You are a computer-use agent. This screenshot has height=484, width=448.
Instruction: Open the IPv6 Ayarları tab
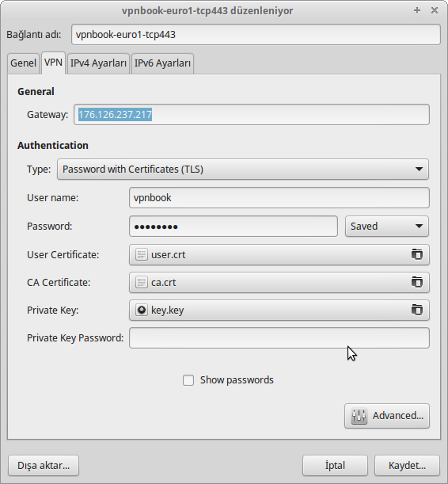162,63
